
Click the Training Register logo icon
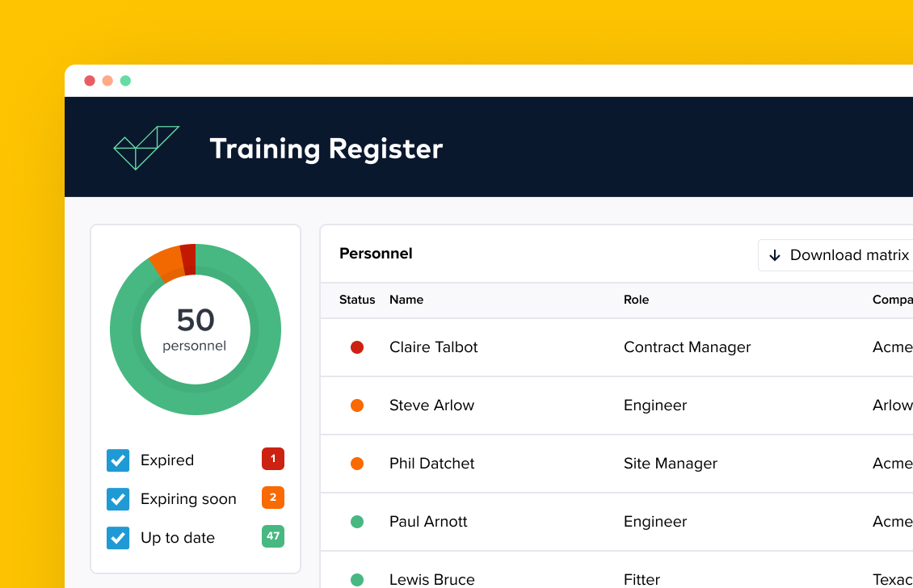[145, 147]
